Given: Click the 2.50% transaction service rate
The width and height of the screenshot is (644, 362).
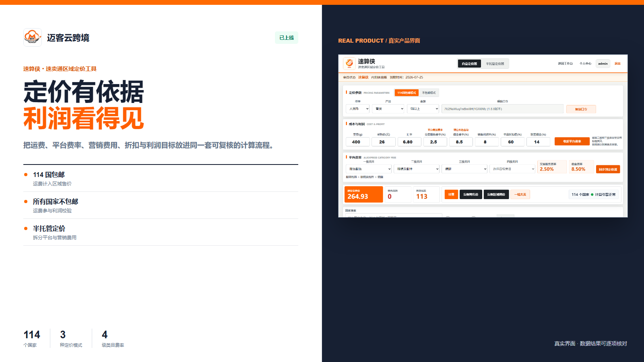Looking at the screenshot, I should 547,169.
